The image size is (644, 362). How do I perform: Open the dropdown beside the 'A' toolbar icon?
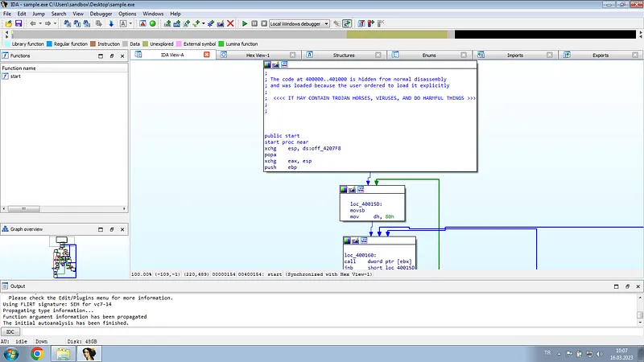(130, 24)
